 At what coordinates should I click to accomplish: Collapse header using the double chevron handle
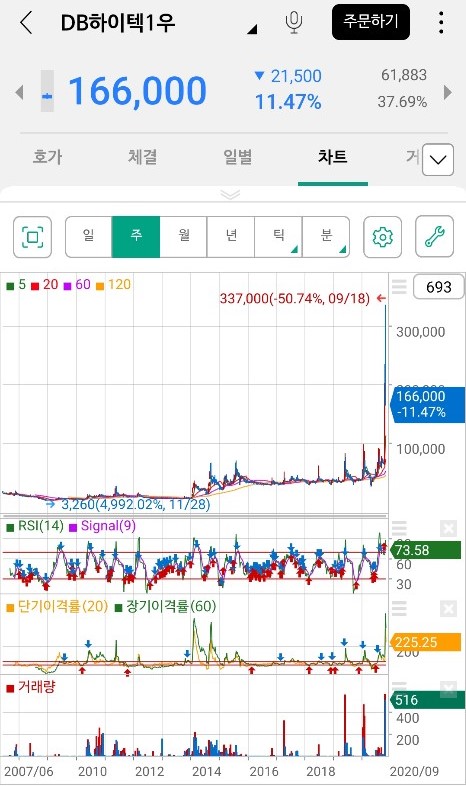[230, 194]
